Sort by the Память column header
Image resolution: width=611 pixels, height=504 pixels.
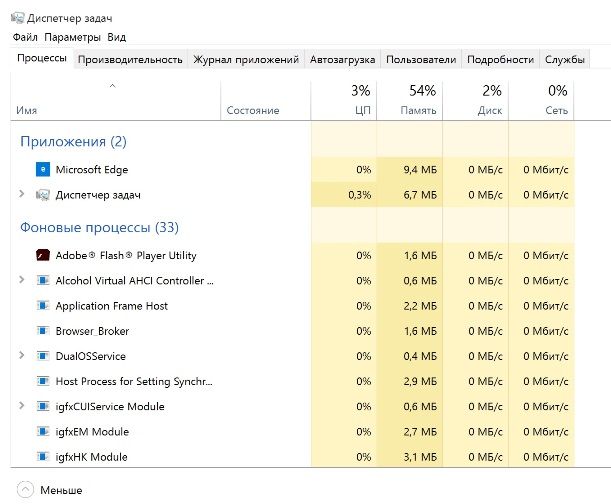pos(410,100)
